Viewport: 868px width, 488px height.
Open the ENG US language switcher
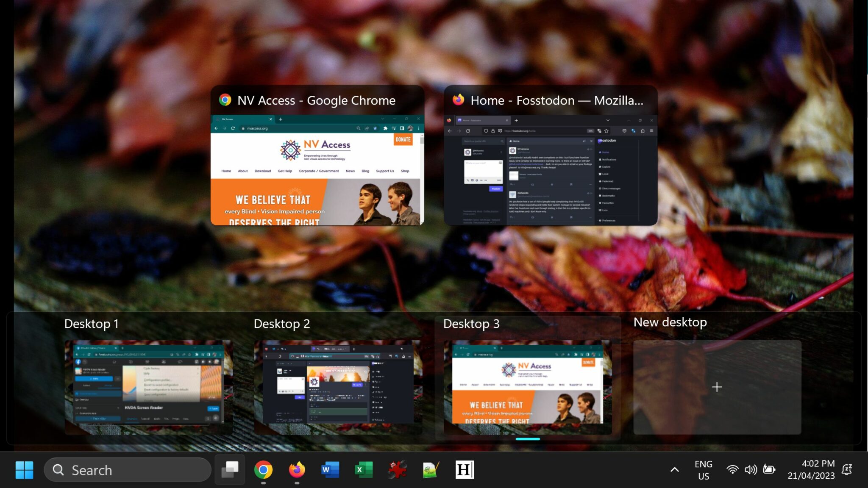(703, 470)
